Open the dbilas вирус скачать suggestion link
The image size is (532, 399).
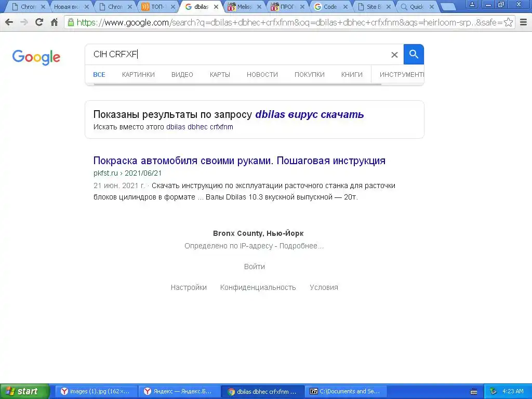click(x=310, y=114)
